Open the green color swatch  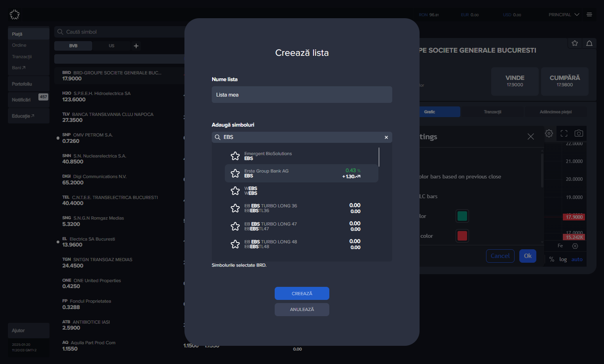[x=462, y=216]
